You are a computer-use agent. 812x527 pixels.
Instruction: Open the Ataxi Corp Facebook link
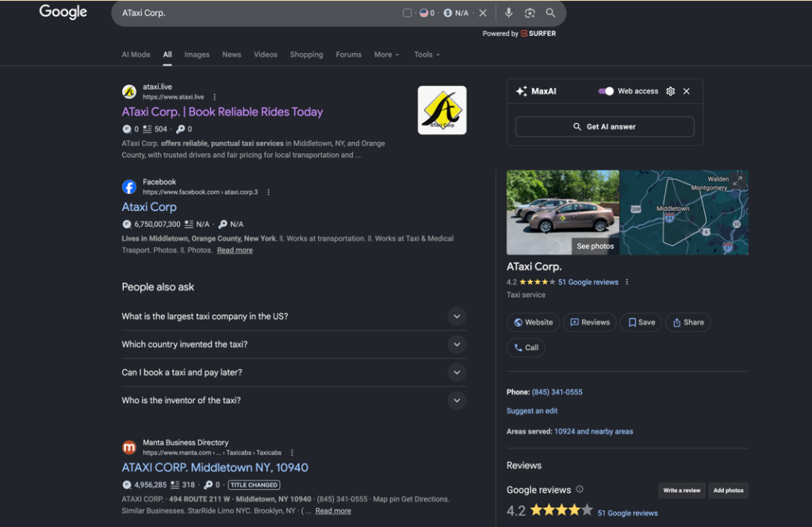pyautogui.click(x=149, y=207)
